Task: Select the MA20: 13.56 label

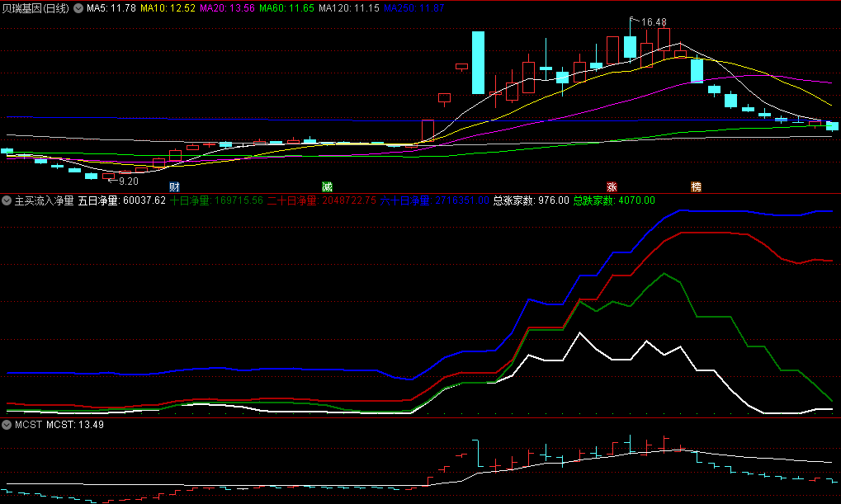Action: (228, 8)
